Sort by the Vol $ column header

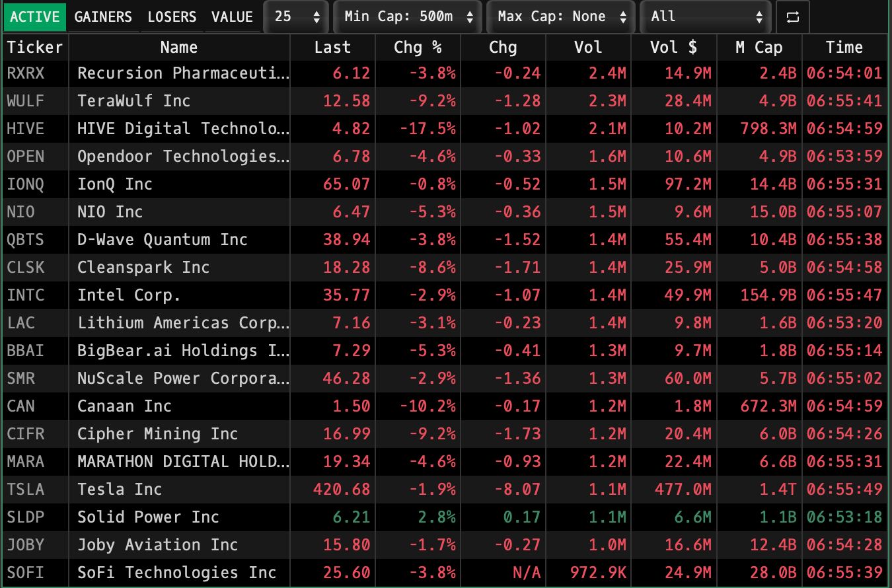(x=673, y=47)
